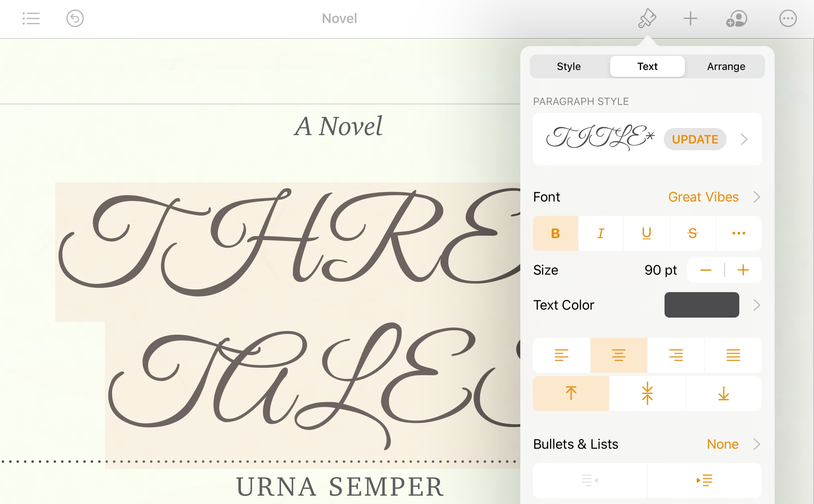Click the Italic formatting icon

click(x=601, y=233)
